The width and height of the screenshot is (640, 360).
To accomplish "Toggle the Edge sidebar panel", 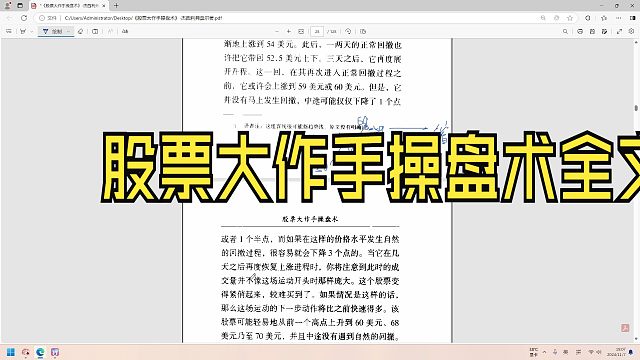I will [633, 18].
